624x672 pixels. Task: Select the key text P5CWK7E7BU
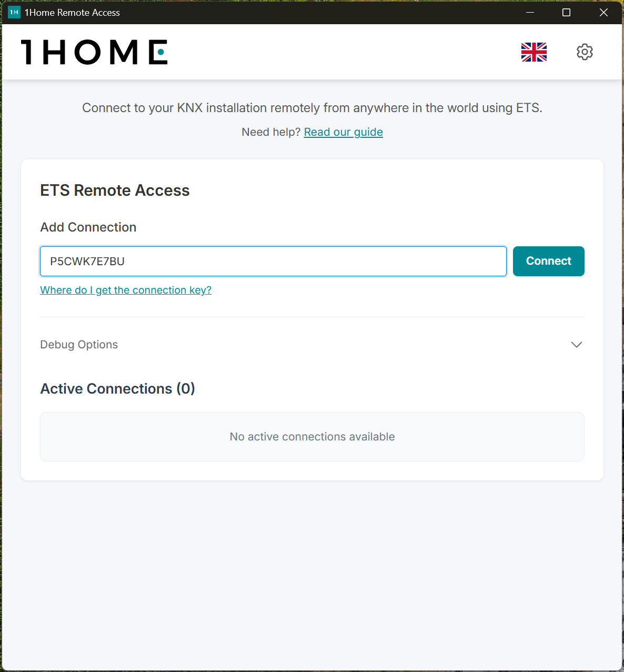tap(87, 261)
